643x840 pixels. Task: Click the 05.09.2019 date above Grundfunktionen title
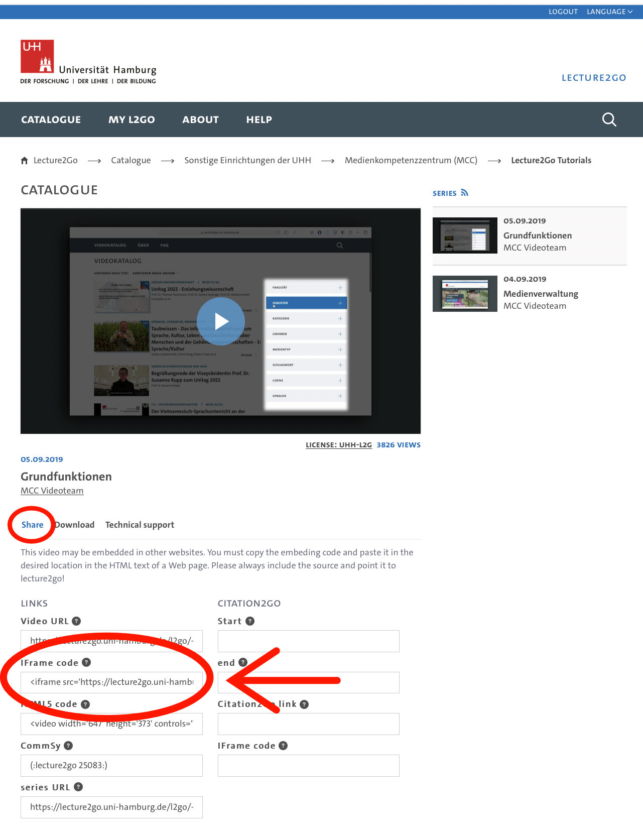42,459
